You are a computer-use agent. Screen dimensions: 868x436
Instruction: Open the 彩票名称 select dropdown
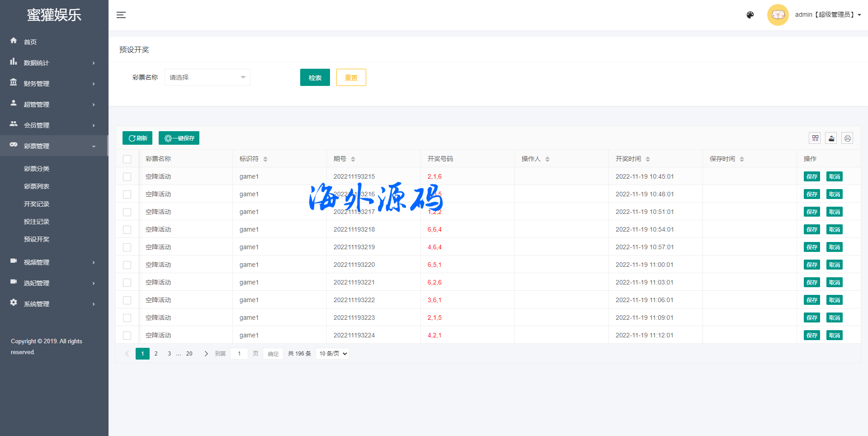pyautogui.click(x=207, y=77)
